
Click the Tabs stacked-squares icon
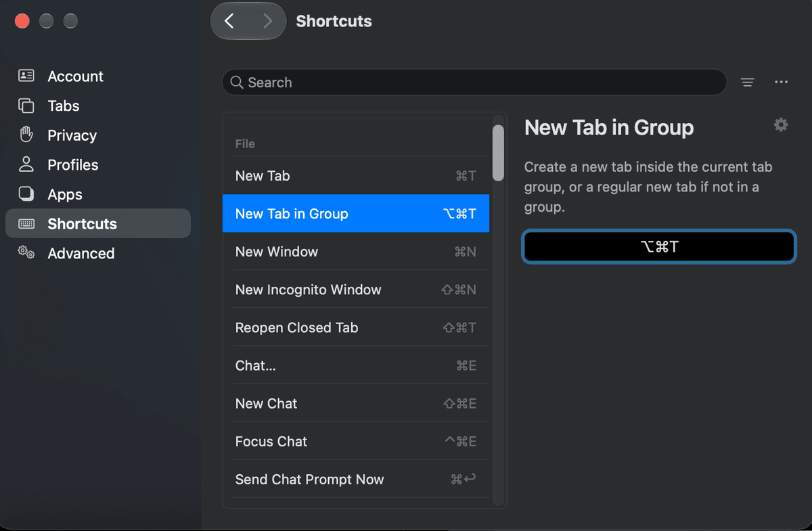[26, 106]
